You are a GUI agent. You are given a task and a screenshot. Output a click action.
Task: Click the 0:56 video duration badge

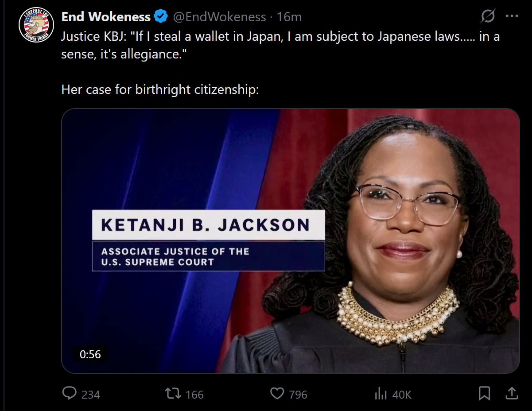coord(90,354)
